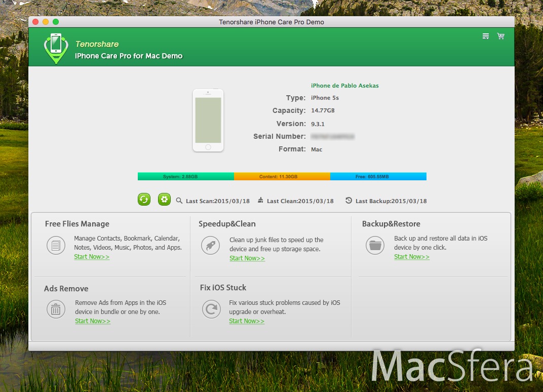543x392 pixels.
Task: Maximize the window with the green button
Action: 55,22
